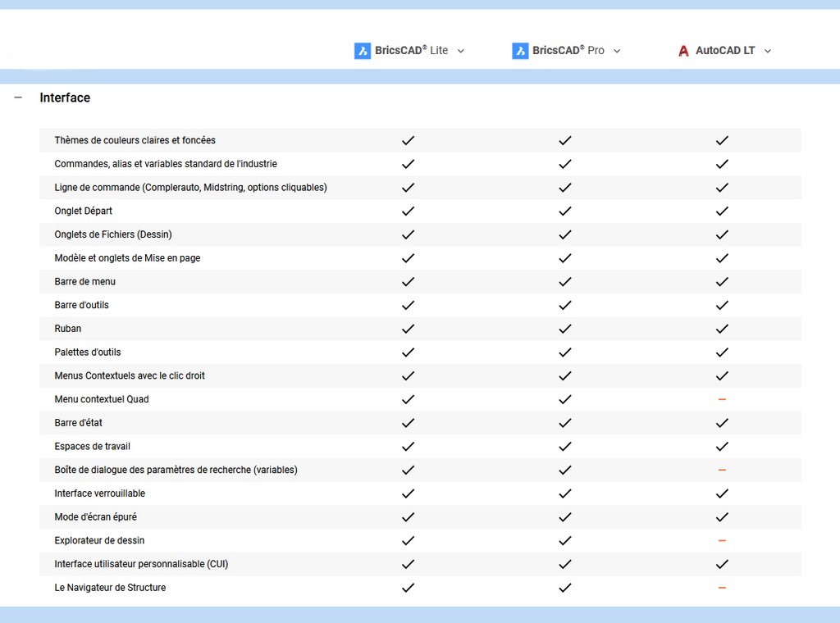Click the 'Palettes d'outils' row label
The image size is (840, 623).
click(x=88, y=352)
